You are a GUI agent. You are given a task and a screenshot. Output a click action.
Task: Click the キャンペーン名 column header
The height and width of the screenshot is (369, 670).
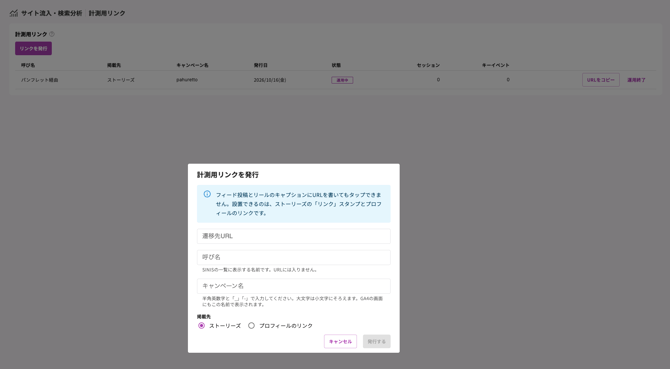pos(192,65)
